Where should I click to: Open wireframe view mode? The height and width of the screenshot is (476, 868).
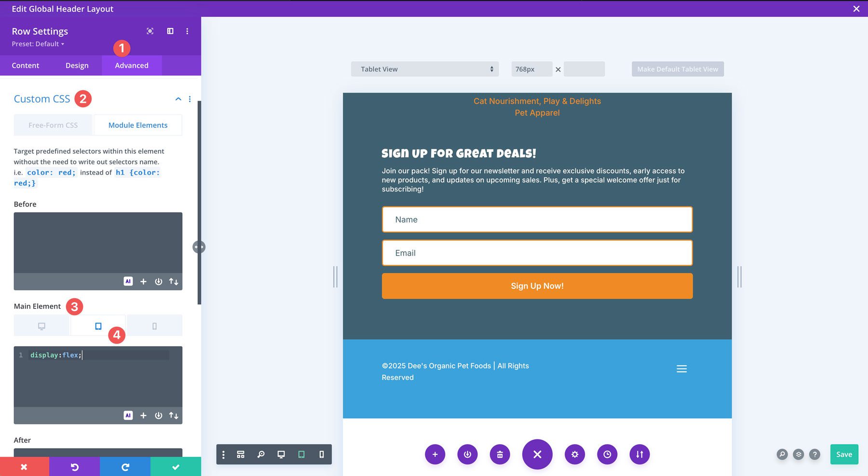(x=240, y=454)
